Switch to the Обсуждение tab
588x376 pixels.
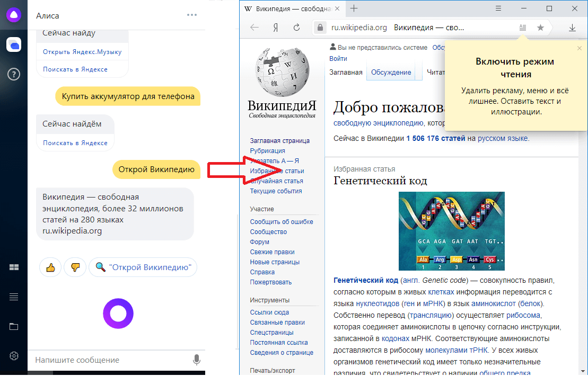[391, 72]
